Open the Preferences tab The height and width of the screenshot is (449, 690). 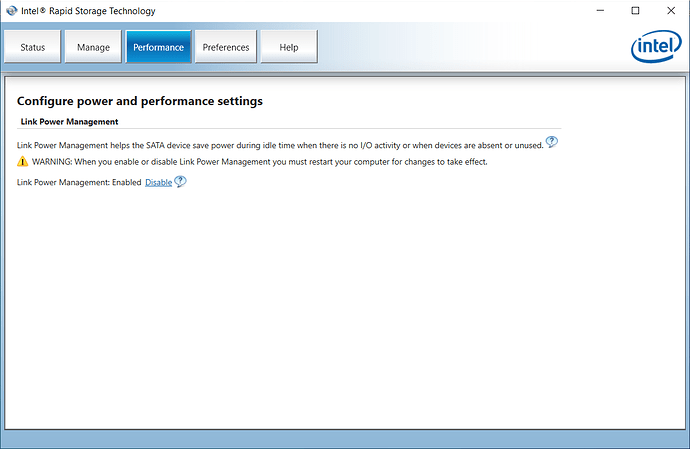point(226,47)
